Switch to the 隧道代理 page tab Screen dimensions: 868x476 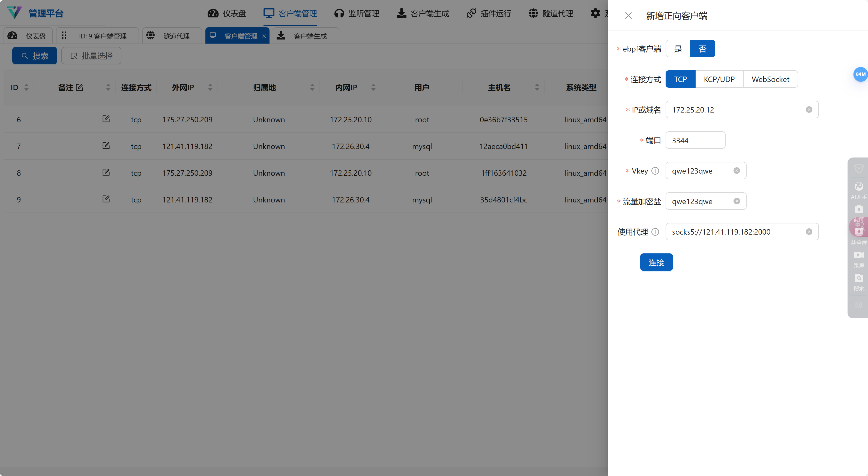[x=172, y=36]
